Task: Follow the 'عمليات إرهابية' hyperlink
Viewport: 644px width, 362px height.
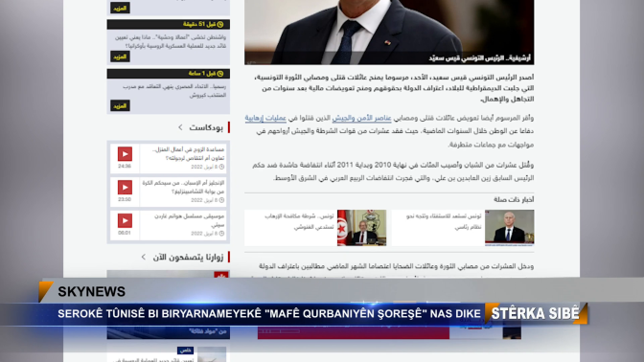Action: [x=265, y=118]
